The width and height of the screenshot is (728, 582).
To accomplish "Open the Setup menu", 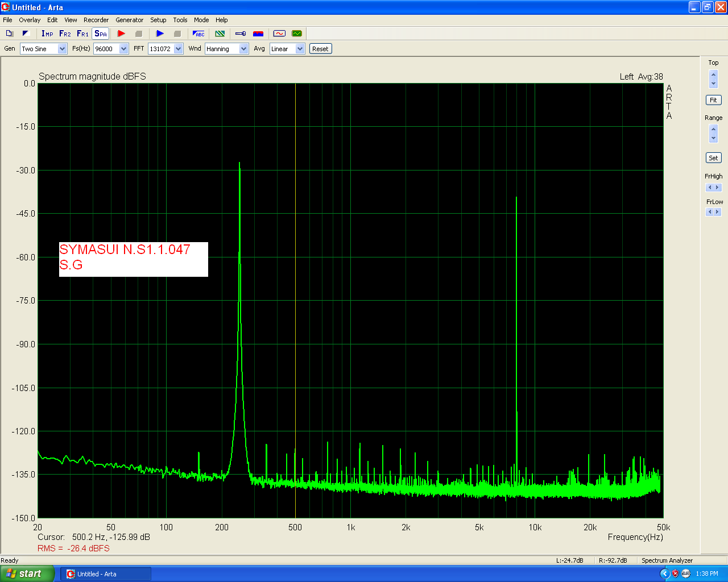I will pyautogui.click(x=158, y=20).
